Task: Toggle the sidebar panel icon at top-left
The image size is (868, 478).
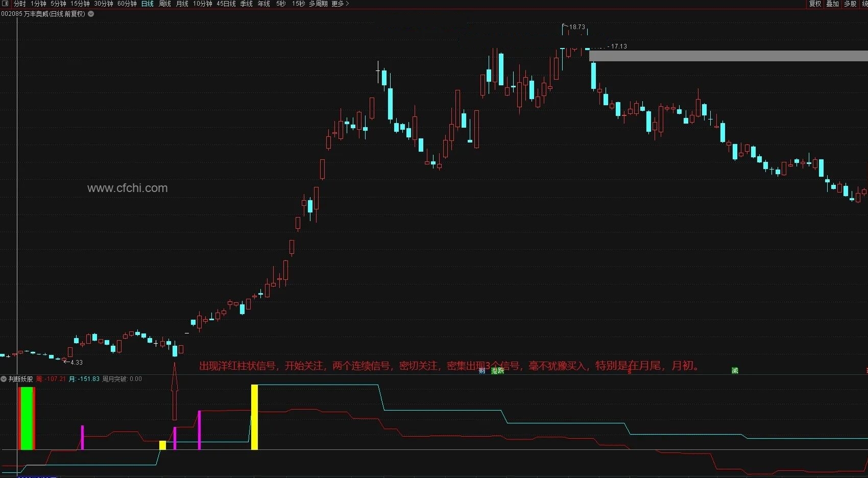Action: click(x=5, y=4)
